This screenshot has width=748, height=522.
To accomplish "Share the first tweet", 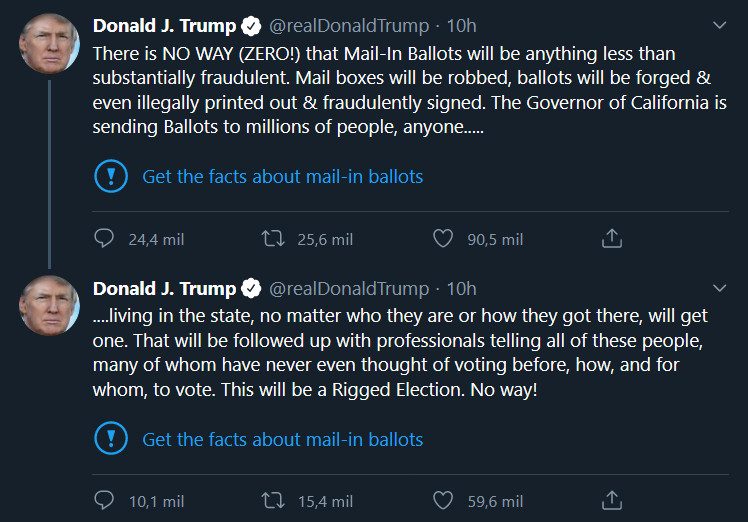I will tap(612, 239).
